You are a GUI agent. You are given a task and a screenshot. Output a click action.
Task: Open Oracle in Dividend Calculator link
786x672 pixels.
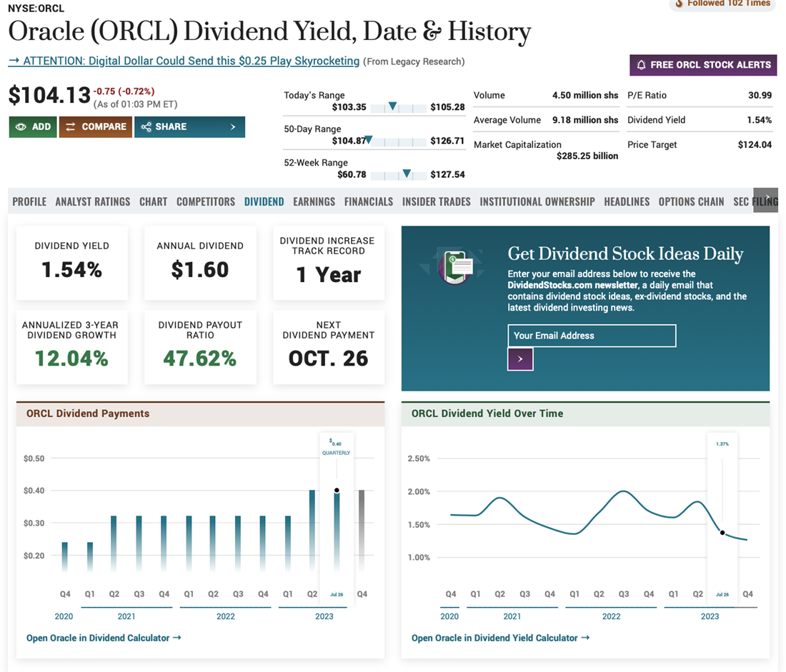pyautogui.click(x=104, y=638)
